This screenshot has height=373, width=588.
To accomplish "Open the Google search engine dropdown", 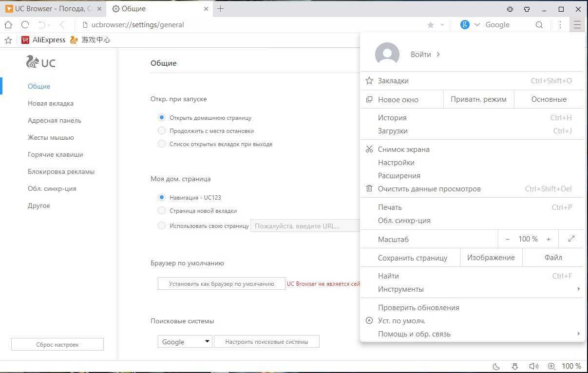I will [x=185, y=342].
